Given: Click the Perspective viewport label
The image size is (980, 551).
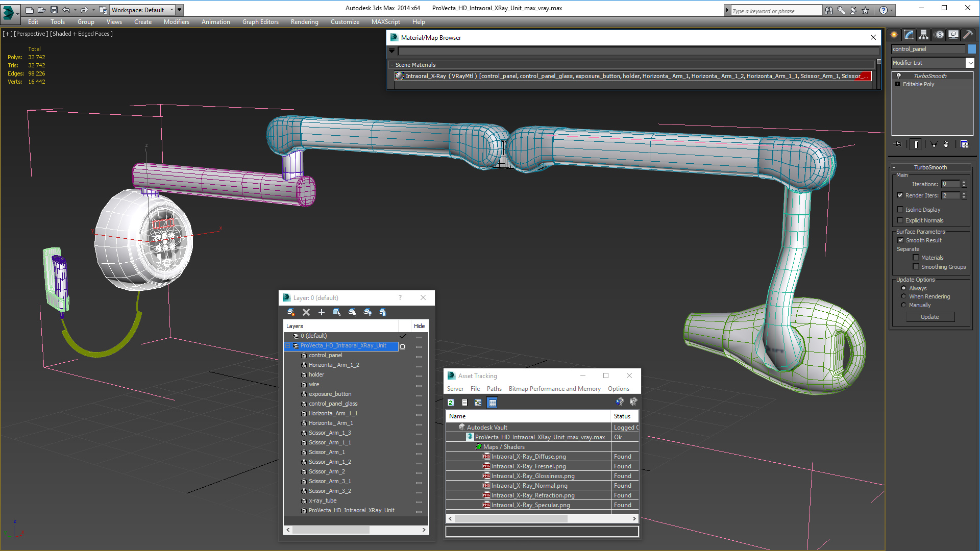Looking at the screenshot, I should tap(31, 34).
